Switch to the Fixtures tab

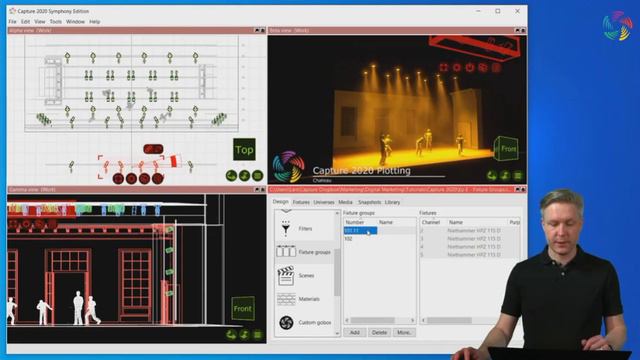coord(301,202)
